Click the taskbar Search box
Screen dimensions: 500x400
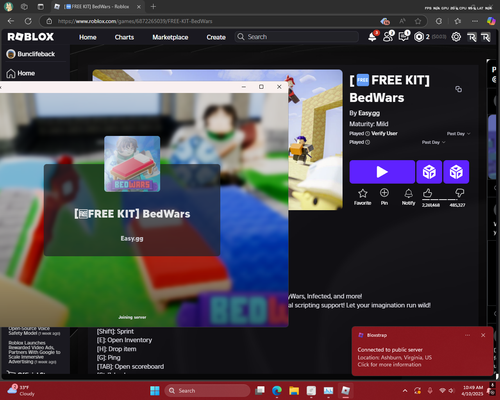coord(207,391)
